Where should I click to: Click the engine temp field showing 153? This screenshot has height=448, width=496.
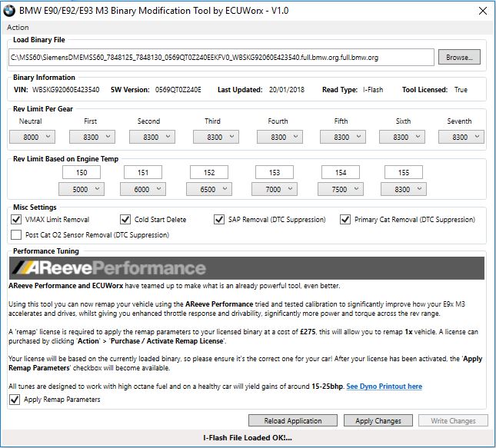(x=275, y=172)
